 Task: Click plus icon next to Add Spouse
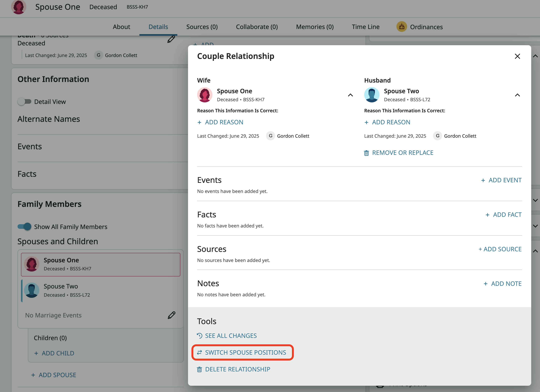click(x=33, y=375)
